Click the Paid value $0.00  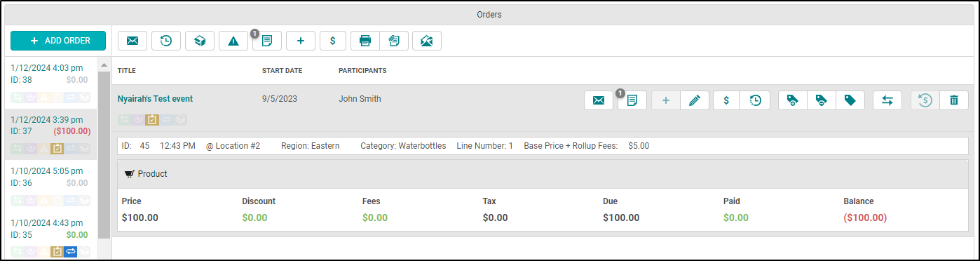[x=736, y=217]
